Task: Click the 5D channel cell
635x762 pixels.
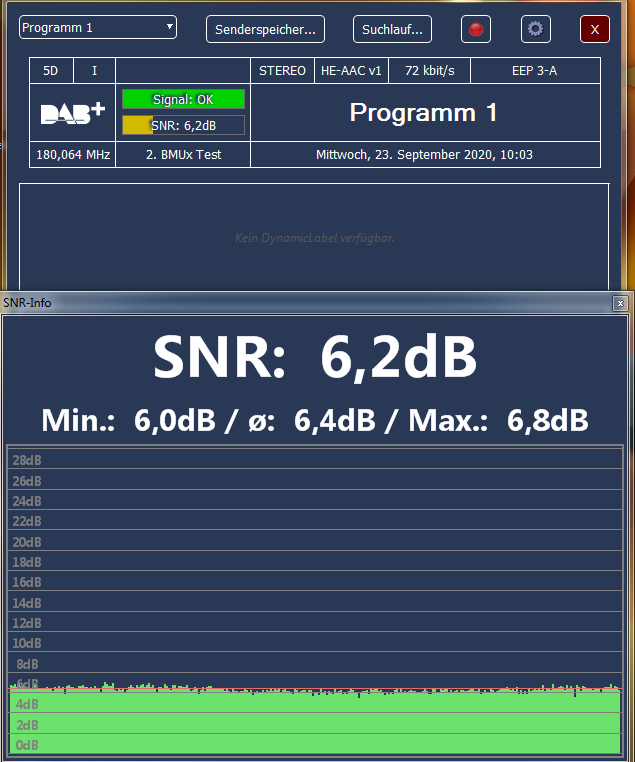Action: (x=51, y=71)
